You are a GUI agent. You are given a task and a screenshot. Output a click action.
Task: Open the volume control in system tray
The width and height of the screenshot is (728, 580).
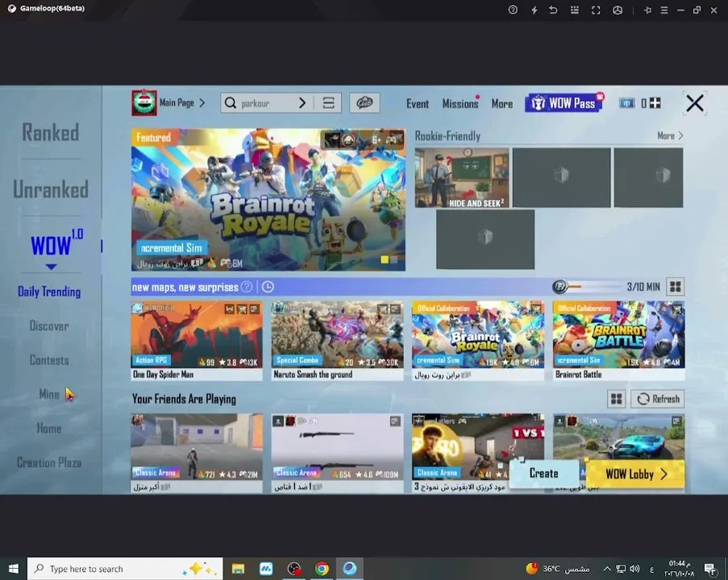634,569
